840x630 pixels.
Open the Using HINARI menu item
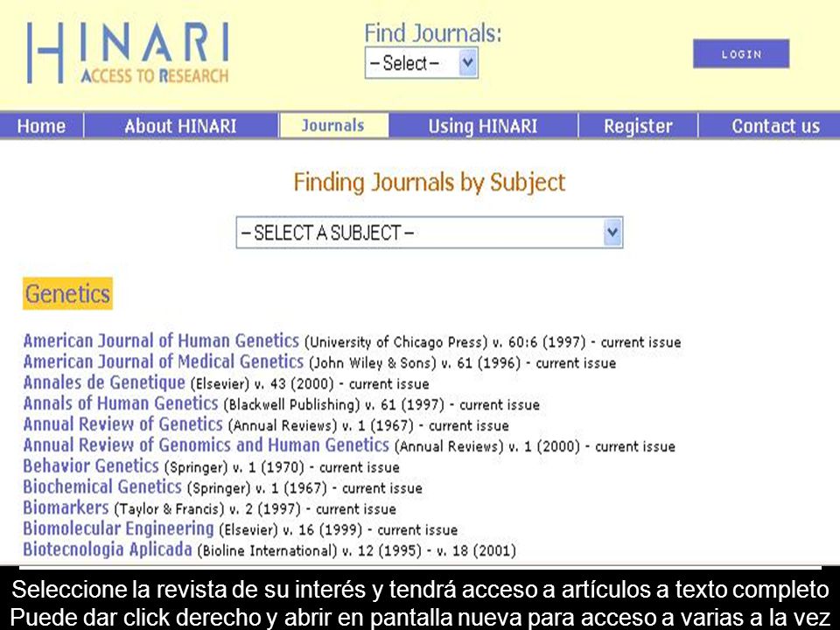(x=483, y=126)
